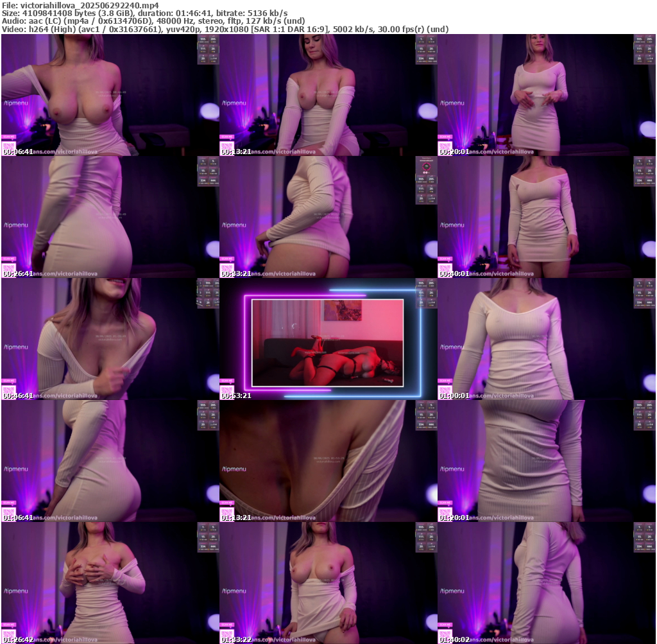Click the file name line in the header
Image resolution: width=657 pixels, height=644 pixels.
80,4
